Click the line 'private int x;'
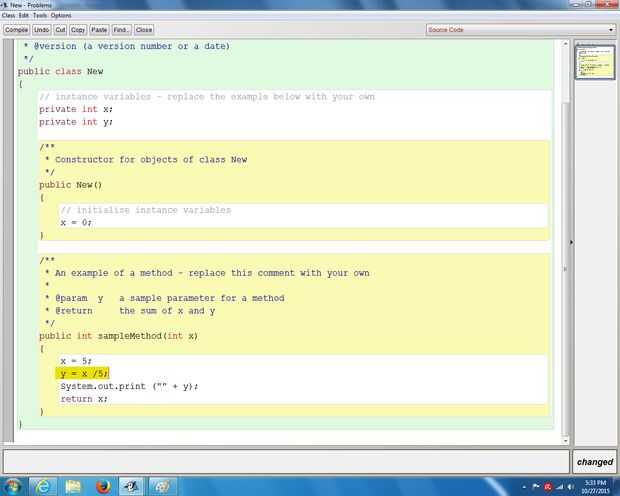620x496 pixels. [x=76, y=109]
